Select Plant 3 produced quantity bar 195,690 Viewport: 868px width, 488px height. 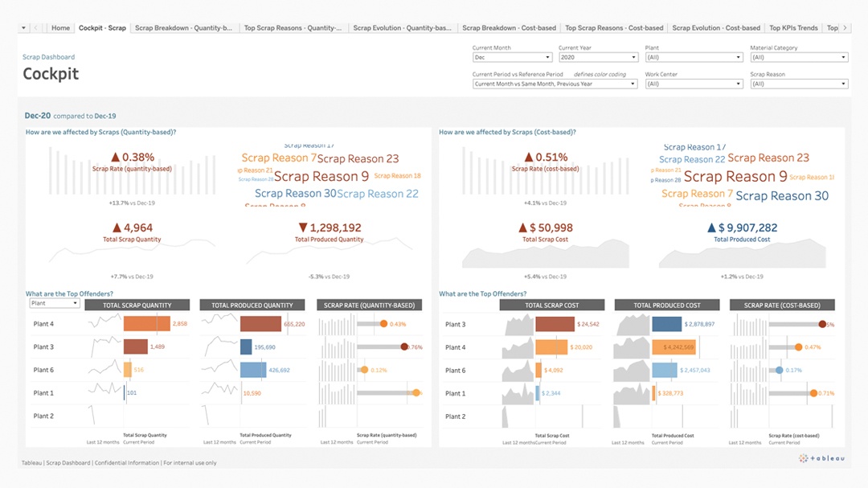(247, 347)
